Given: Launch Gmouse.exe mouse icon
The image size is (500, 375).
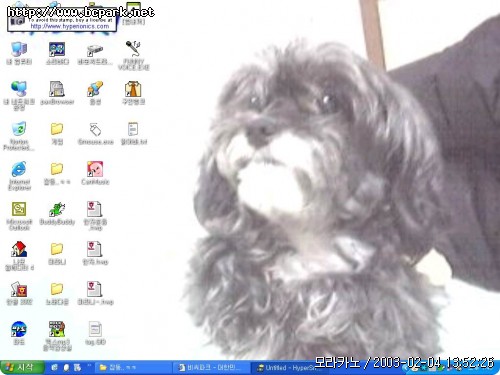Looking at the screenshot, I should (95, 133).
